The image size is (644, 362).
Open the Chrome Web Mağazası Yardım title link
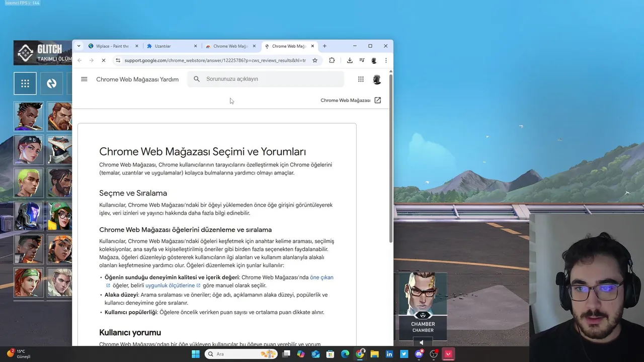coord(137,79)
